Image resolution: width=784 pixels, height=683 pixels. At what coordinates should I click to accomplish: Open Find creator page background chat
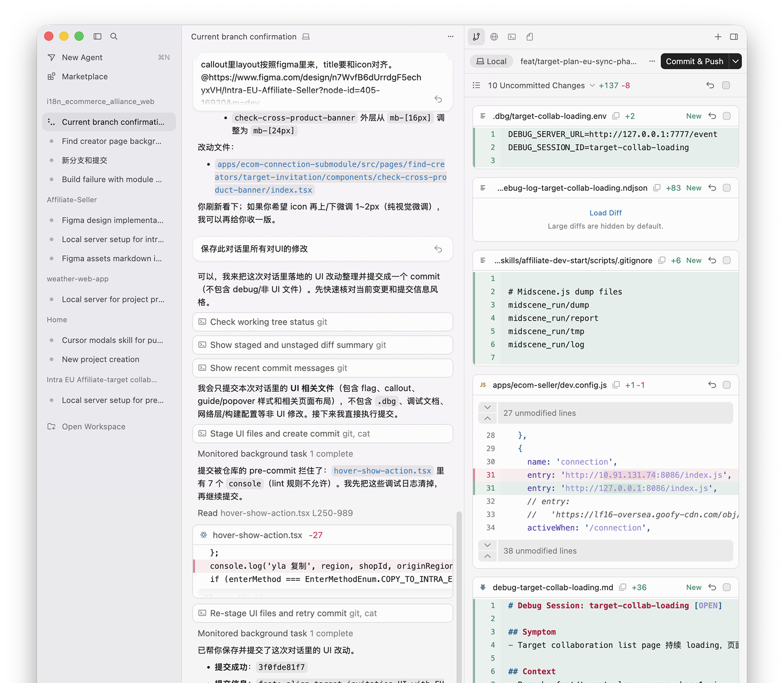click(109, 141)
